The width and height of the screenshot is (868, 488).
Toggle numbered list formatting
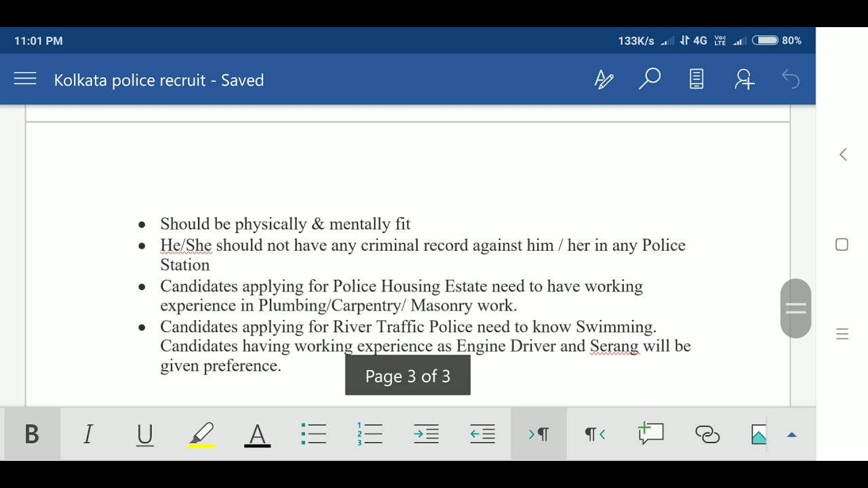coord(370,434)
